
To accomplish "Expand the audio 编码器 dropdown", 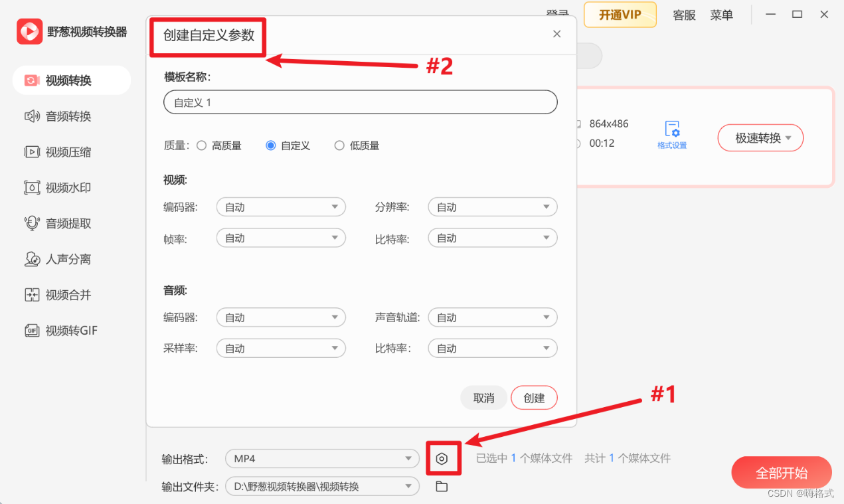I will [x=281, y=317].
